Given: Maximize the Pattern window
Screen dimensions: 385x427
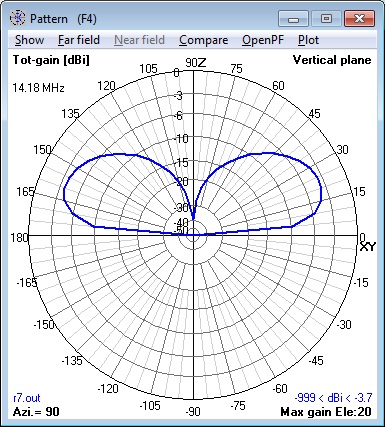Looking at the screenshot, I should pos(326,19).
